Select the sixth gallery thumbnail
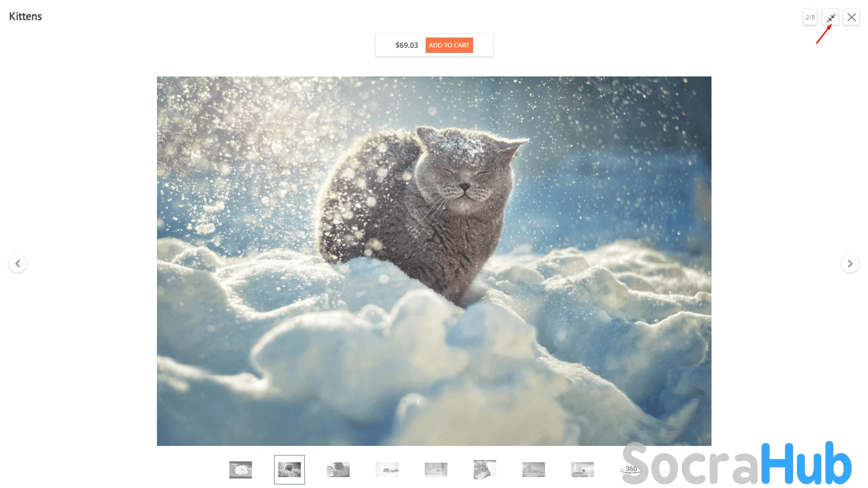868x488 pixels. point(485,470)
